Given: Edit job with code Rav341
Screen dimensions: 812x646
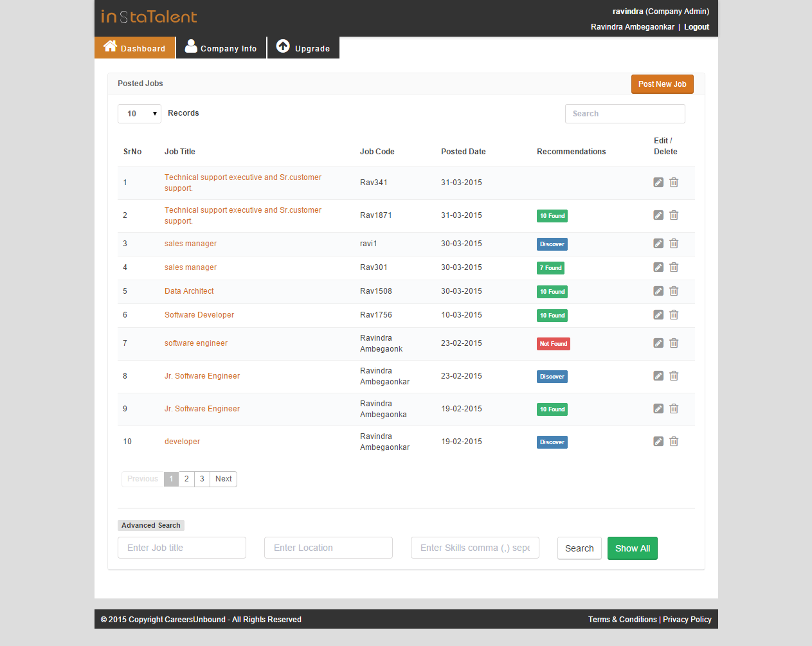Looking at the screenshot, I should [658, 183].
